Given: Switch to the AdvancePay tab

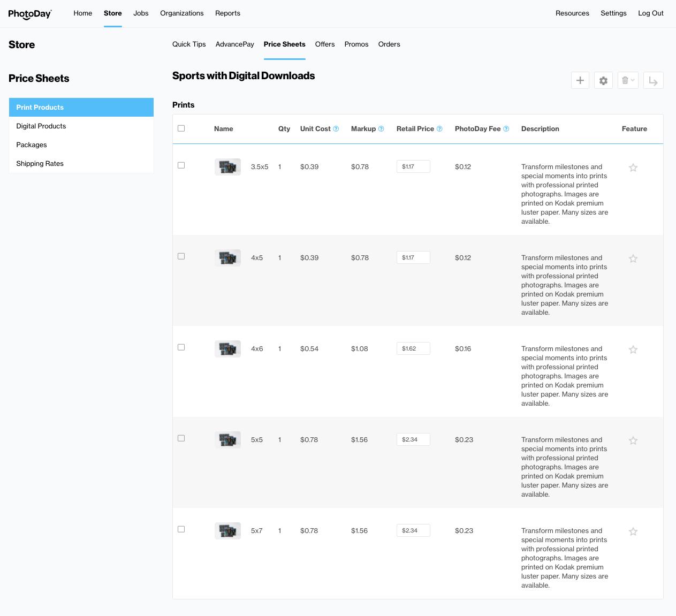Looking at the screenshot, I should click(x=234, y=44).
